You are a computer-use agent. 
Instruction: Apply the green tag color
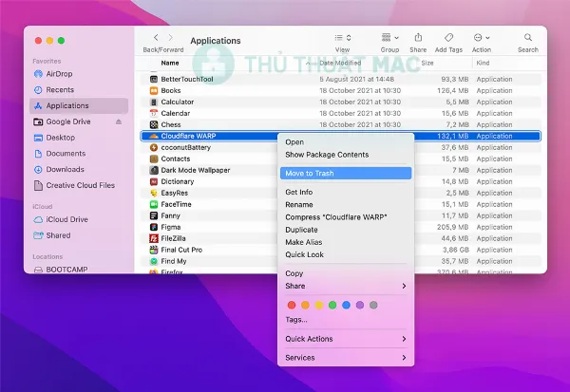click(332, 305)
